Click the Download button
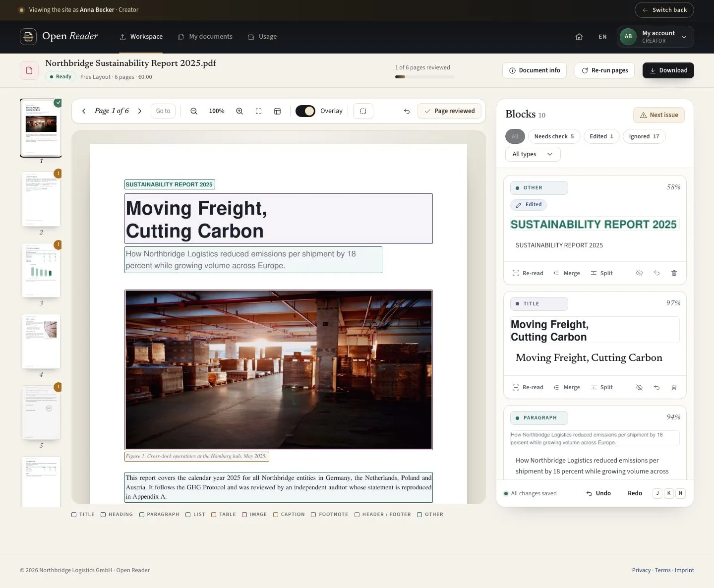This screenshot has height=588, width=714. point(668,70)
